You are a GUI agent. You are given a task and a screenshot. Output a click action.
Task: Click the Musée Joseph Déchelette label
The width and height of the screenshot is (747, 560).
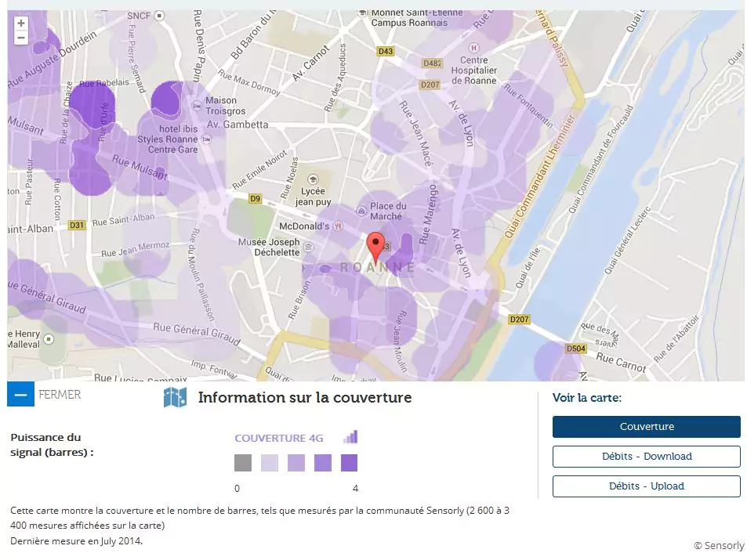click(x=269, y=247)
